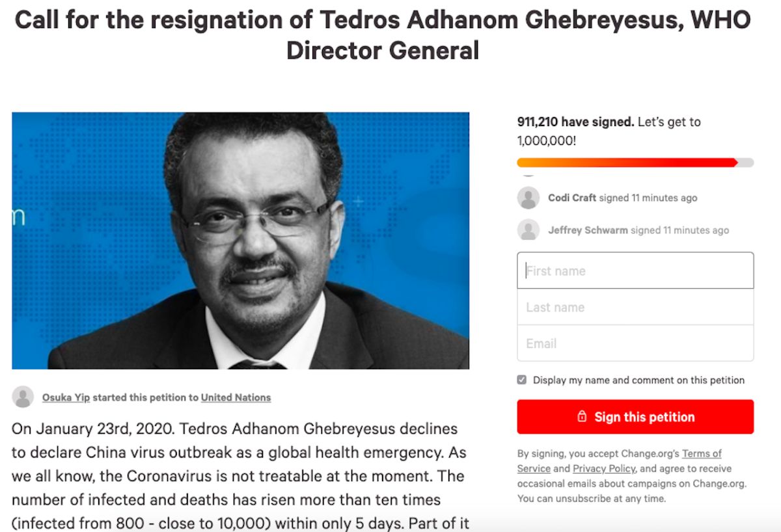Toggle Display my name and comment checkbox
Image resolution: width=781 pixels, height=532 pixels.
[522, 380]
